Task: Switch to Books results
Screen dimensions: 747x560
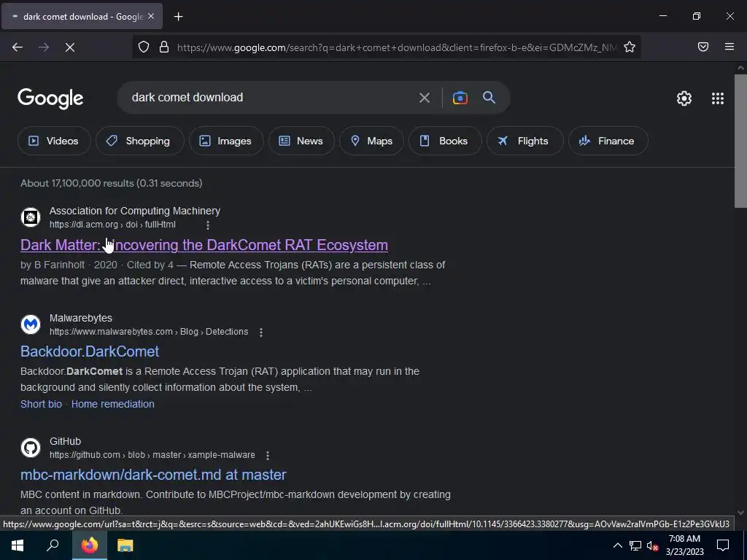Action: (x=445, y=141)
